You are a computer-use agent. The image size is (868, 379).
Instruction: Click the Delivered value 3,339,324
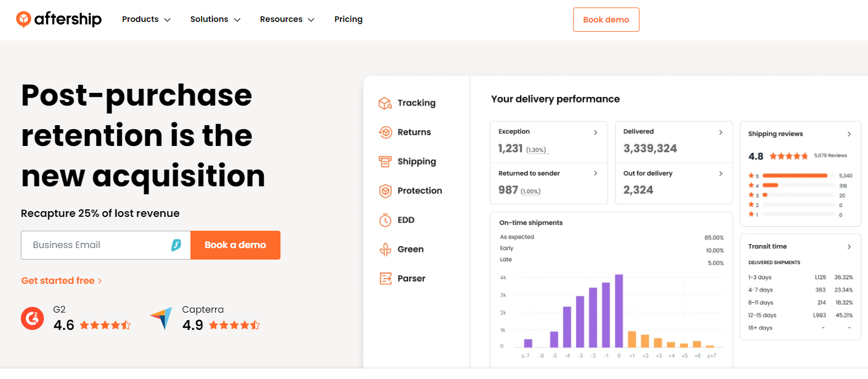650,149
